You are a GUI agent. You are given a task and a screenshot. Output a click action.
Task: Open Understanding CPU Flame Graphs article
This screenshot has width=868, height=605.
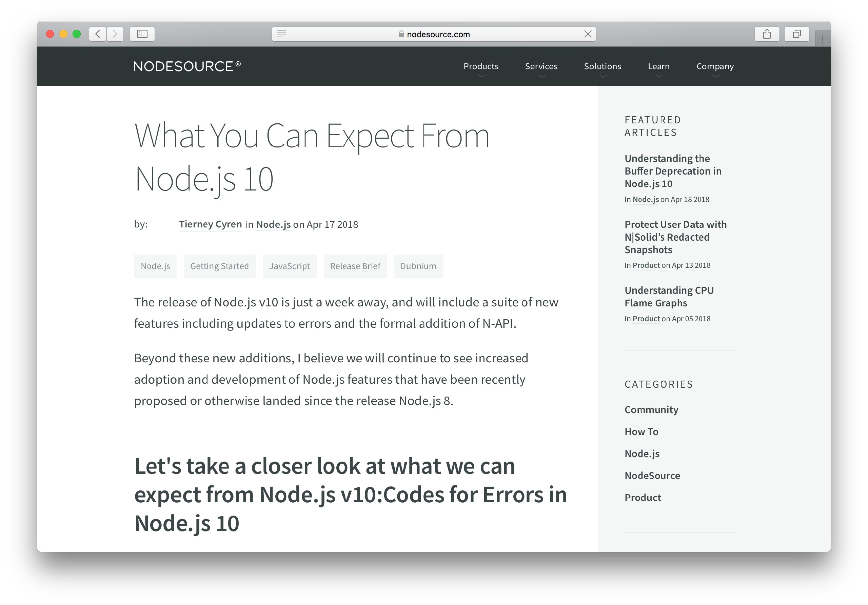coord(669,297)
